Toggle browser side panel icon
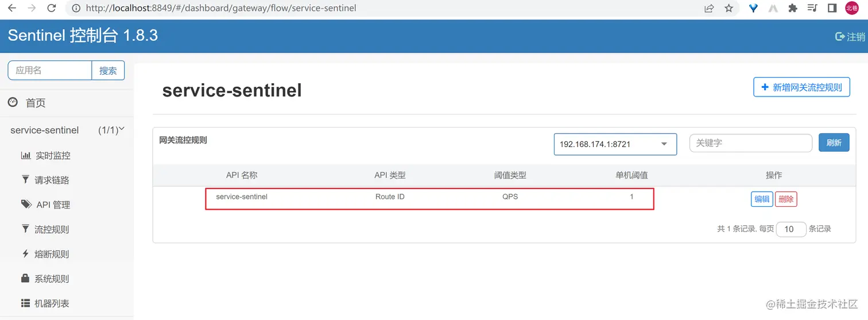 tap(832, 8)
